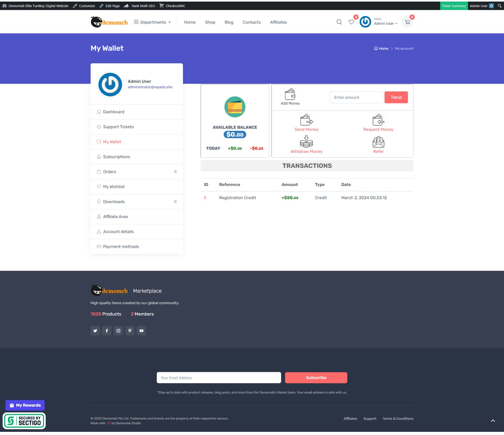504x435 pixels.
Task: Select Subscriptions in the account sidebar
Action: pos(117,157)
